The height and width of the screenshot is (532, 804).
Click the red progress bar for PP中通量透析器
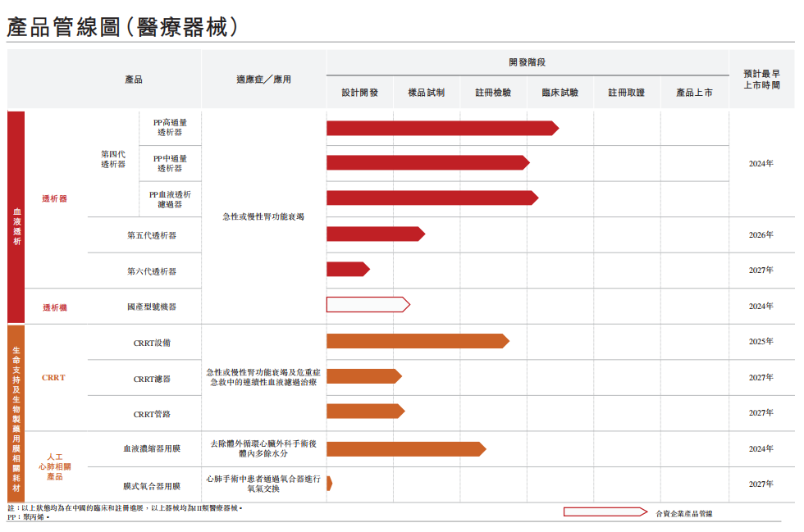428,163
